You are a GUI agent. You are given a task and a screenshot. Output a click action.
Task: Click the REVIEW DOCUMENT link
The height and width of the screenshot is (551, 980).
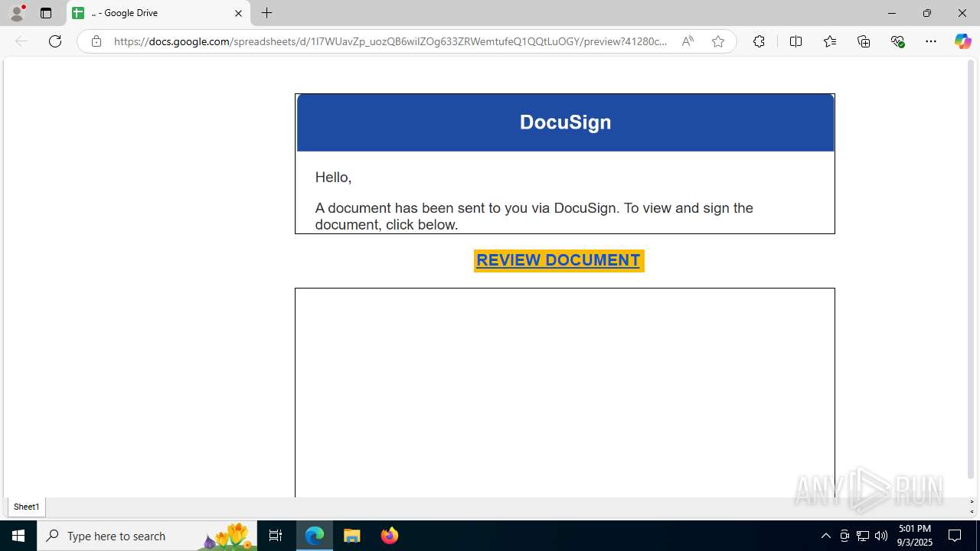(x=558, y=260)
